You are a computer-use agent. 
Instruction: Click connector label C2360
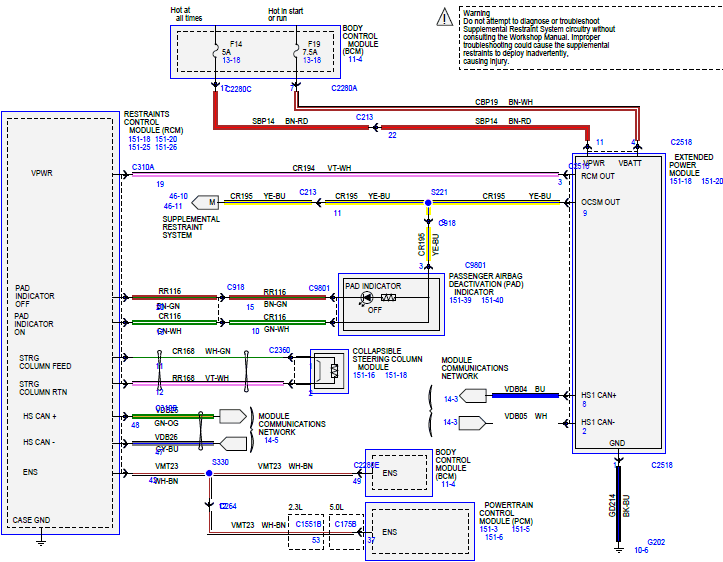coord(279,350)
